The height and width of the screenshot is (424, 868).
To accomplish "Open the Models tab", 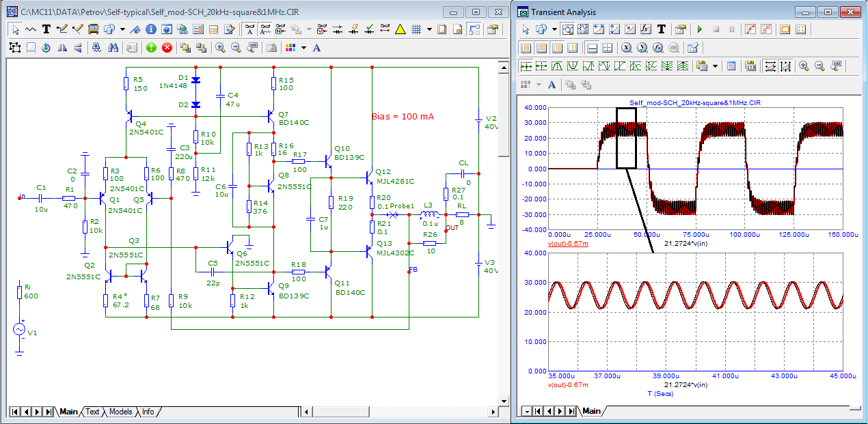I will pos(121,412).
